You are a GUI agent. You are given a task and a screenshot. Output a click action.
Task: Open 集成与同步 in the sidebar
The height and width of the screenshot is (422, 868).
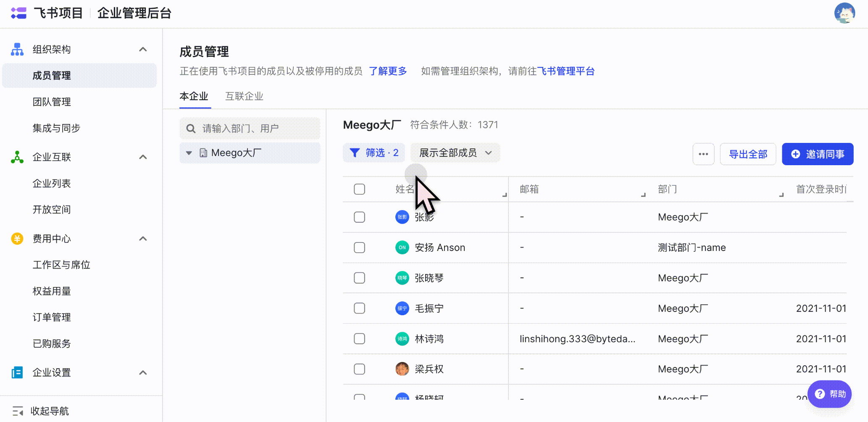(x=56, y=128)
